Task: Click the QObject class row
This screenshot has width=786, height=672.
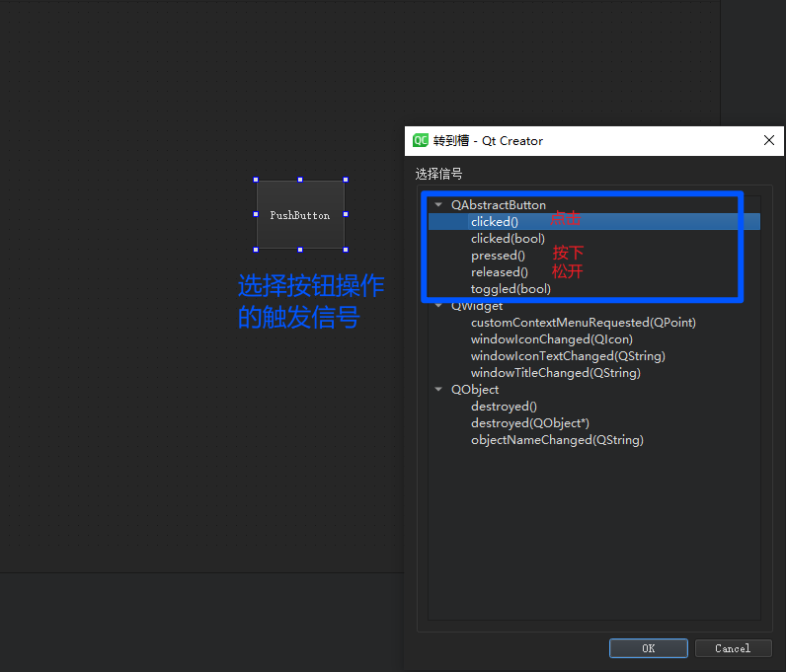Action: click(x=475, y=390)
